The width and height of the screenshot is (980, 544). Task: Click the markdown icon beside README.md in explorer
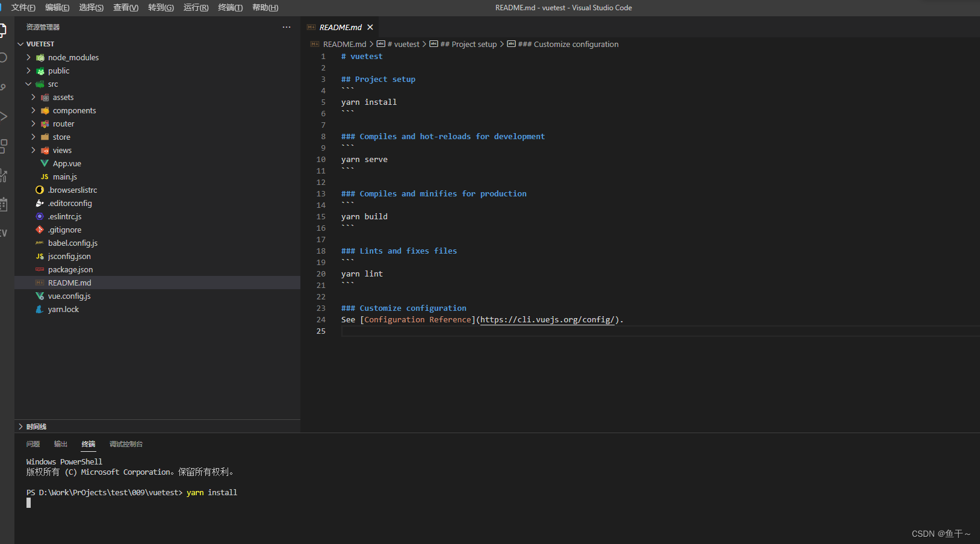[x=40, y=283]
